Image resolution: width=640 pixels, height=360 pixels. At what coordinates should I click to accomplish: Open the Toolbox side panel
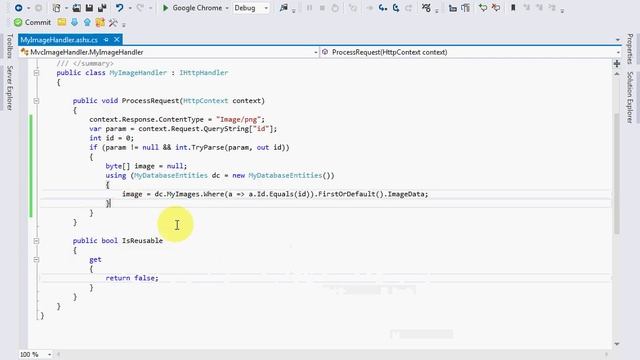click(10, 46)
